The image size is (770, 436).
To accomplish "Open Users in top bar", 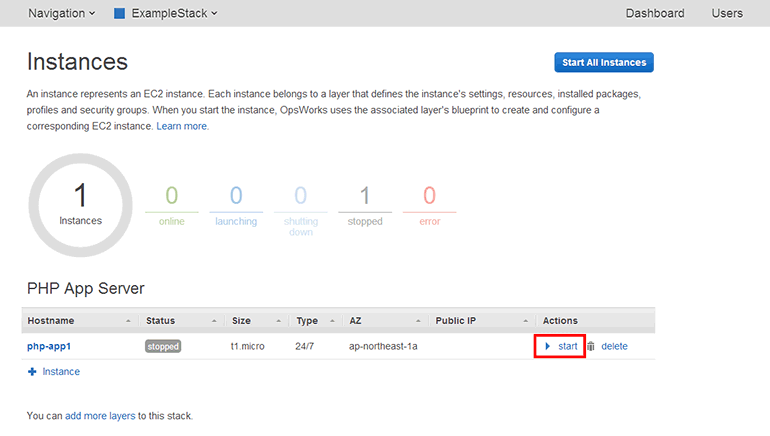I will (727, 14).
